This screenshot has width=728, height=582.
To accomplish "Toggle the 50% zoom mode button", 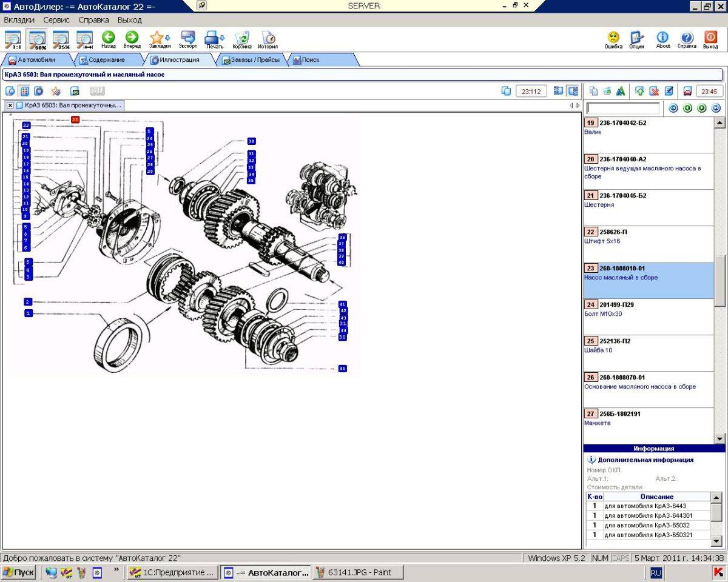I will pos(38,39).
